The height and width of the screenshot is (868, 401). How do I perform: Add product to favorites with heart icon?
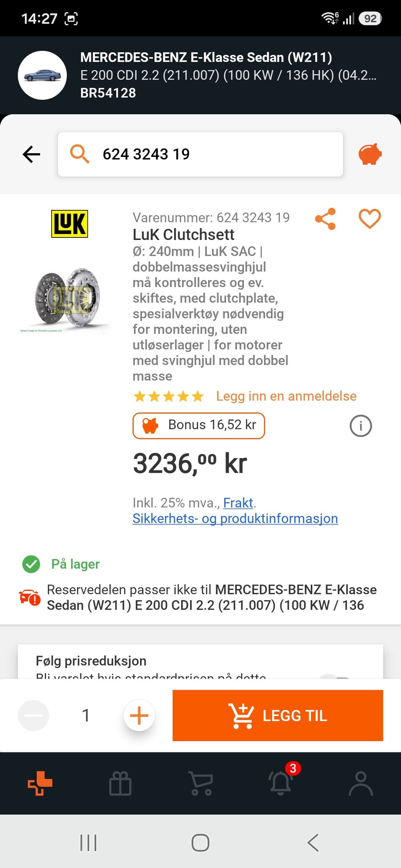tap(370, 219)
